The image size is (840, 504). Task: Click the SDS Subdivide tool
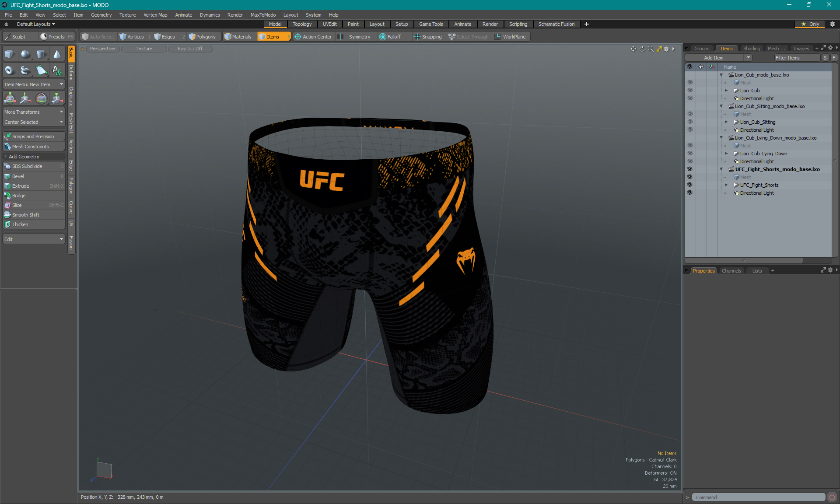coord(34,166)
